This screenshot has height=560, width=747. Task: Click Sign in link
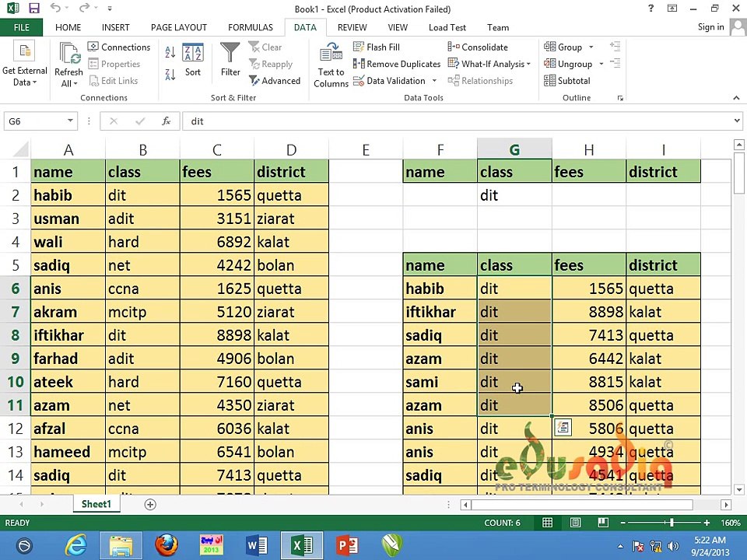710,27
